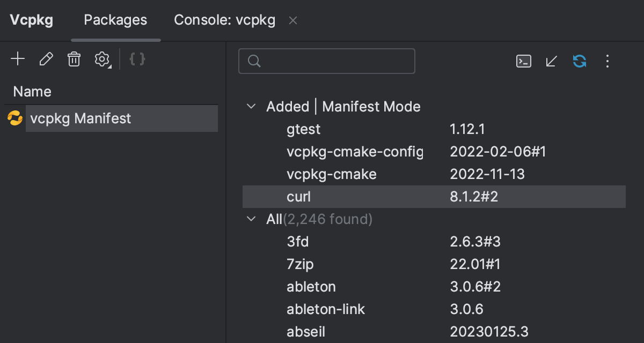The image size is (644, 343).
Task: Click the pencil edit icon
Action: pyautogui.click(x=46, y=59)
